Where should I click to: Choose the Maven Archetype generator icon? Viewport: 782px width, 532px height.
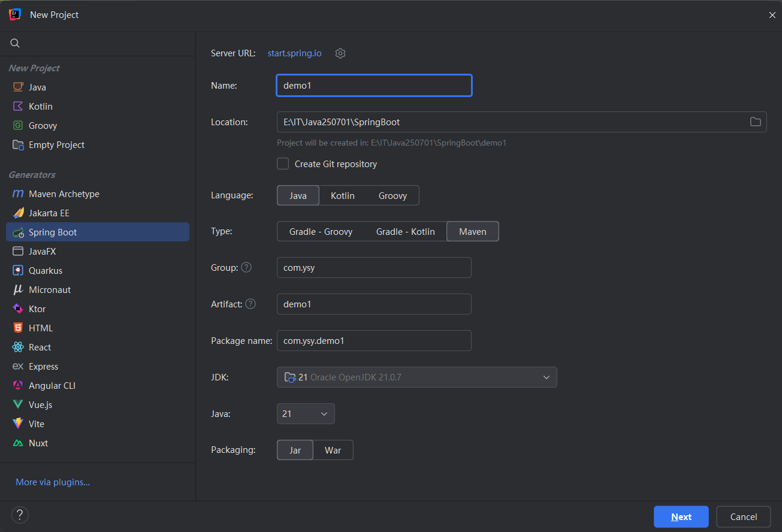coord(18,194)
